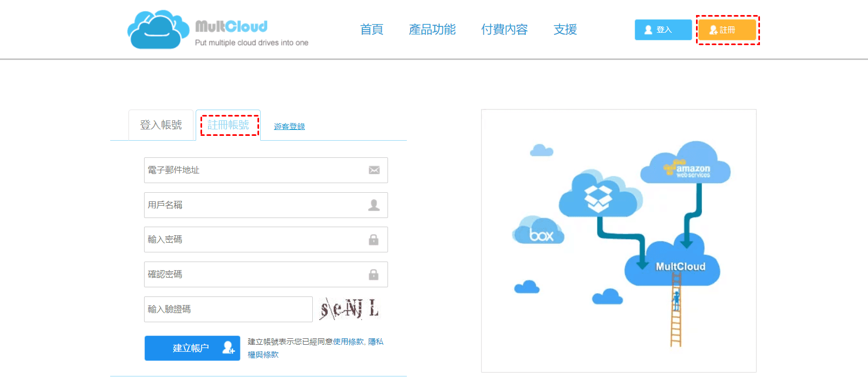This screenshot has width=868, height=377.
Task: Open the 使用條款 link
Action: click(x=348, y=342)
